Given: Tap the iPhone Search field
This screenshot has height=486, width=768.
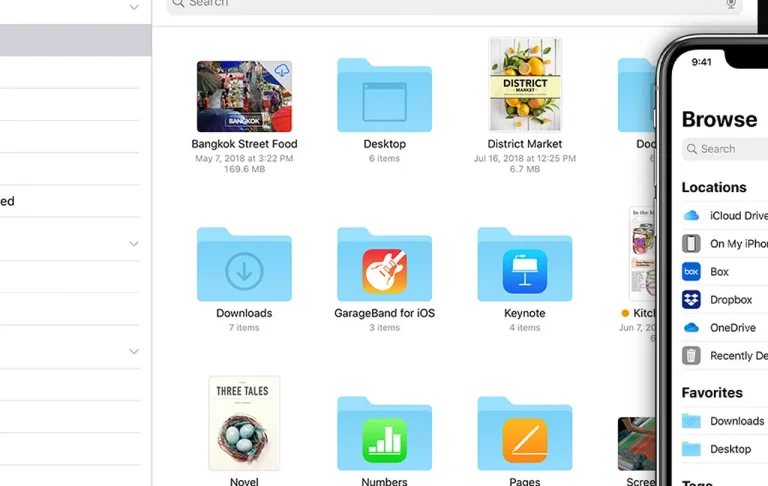Looking at the screenshot, I should [x=725, y=149].
